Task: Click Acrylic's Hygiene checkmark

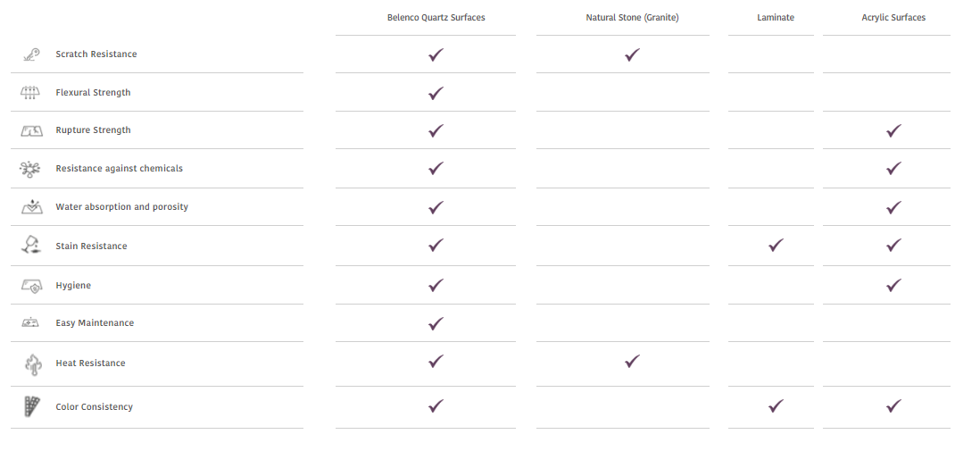Action: [x=893, y=285]
